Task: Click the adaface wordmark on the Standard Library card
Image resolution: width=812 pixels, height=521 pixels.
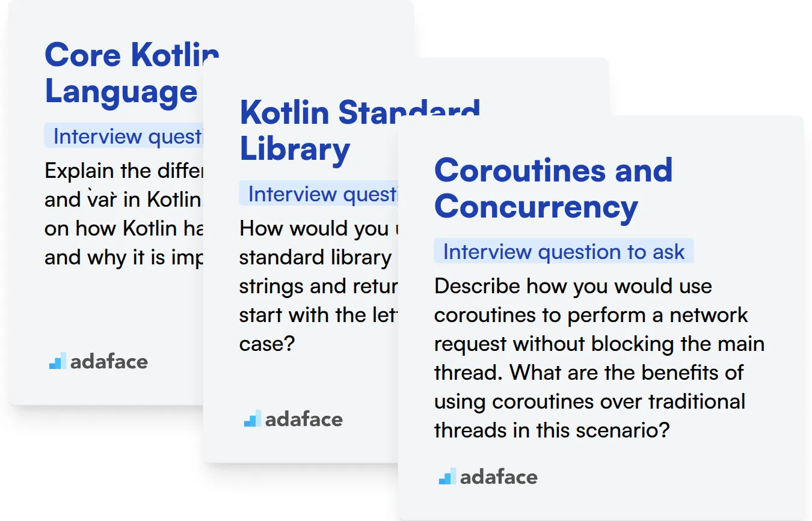Action: coord(304,419)
